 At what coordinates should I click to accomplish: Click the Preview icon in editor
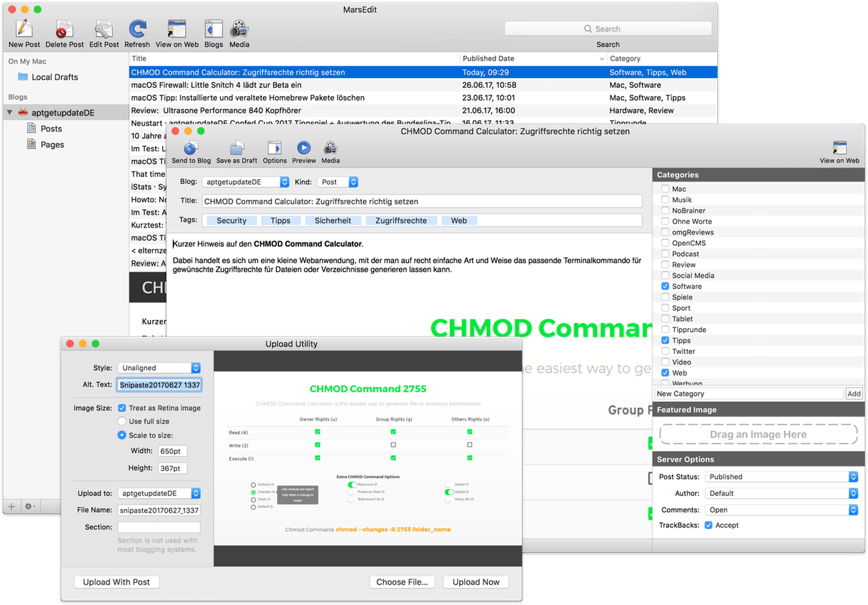pos(304,148)
